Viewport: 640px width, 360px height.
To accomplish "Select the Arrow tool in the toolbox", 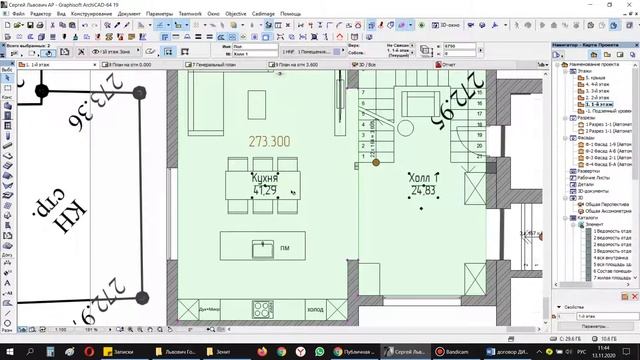I will 7,78.
